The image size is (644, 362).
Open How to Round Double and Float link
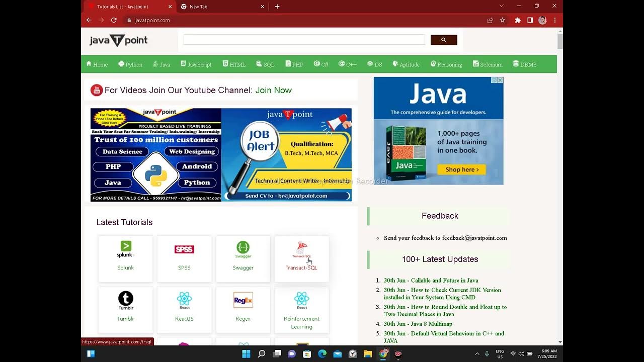pyautogui.click(x=445, y=310)
